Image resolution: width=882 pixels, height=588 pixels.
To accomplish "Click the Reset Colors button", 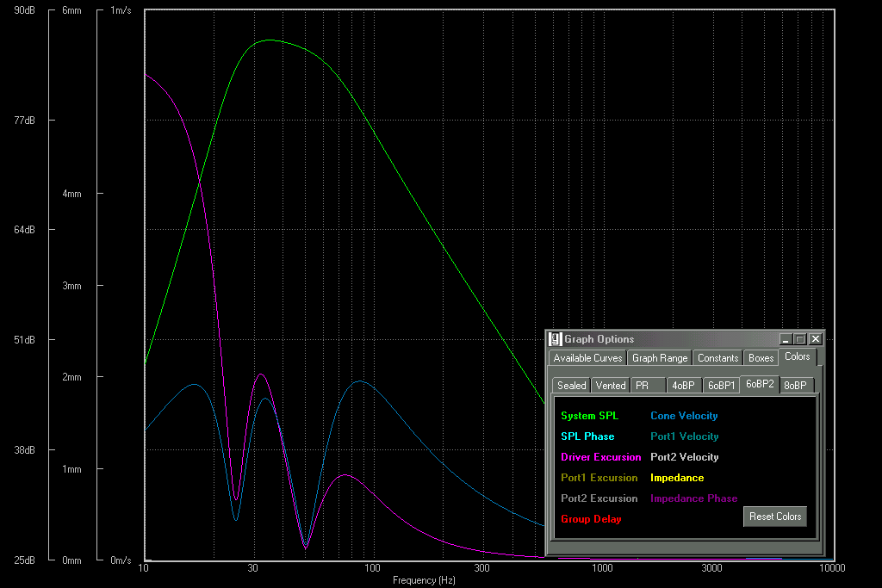I will (775, 517).
